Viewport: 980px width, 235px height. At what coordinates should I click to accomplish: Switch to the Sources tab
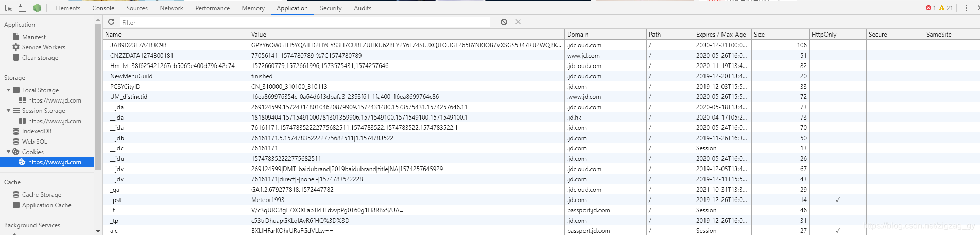(x=137, y=8)
